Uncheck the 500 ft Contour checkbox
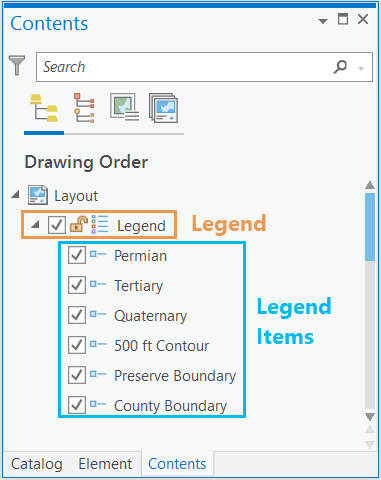Viewport: 381px width, 480px height. 77,345
